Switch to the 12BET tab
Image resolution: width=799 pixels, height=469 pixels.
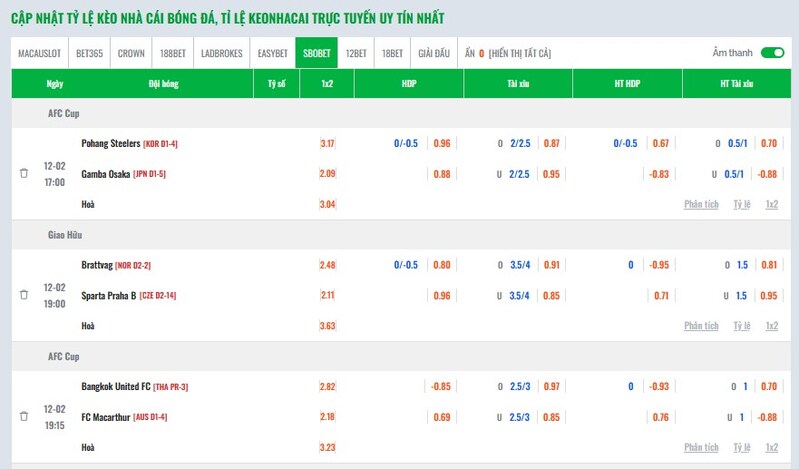355,53
